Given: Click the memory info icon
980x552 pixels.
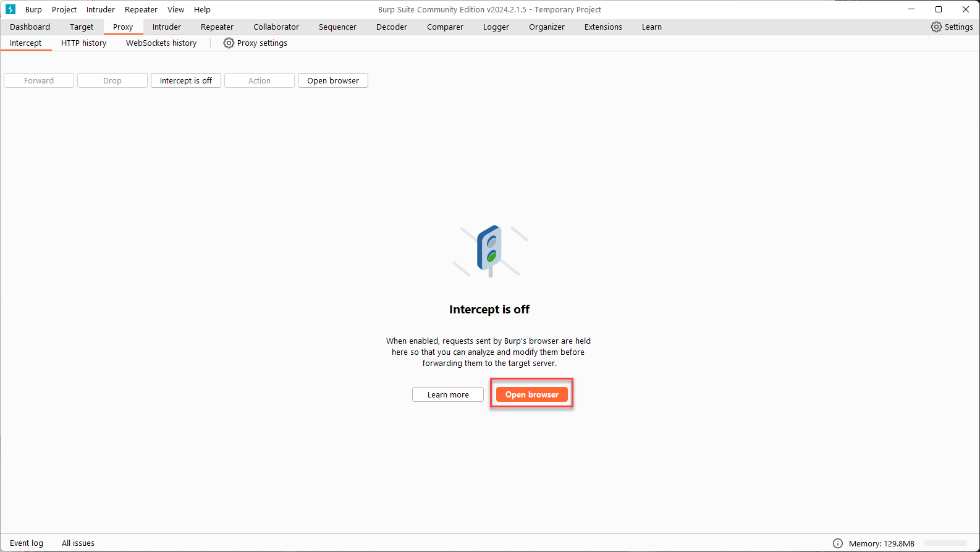Looking at the screenshot, I should click(x=838, y=543).
